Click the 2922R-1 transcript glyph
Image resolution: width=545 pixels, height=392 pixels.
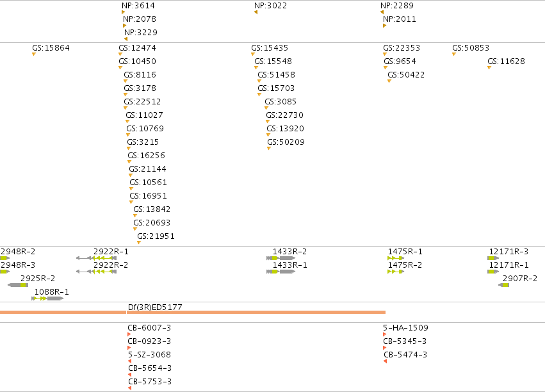pyautogui.click(x=96, y=258)
